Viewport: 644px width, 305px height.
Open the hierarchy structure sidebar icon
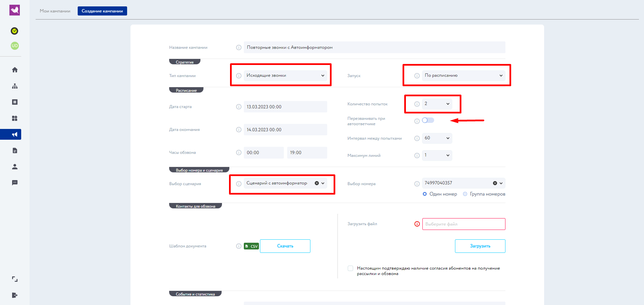point(15,86)
